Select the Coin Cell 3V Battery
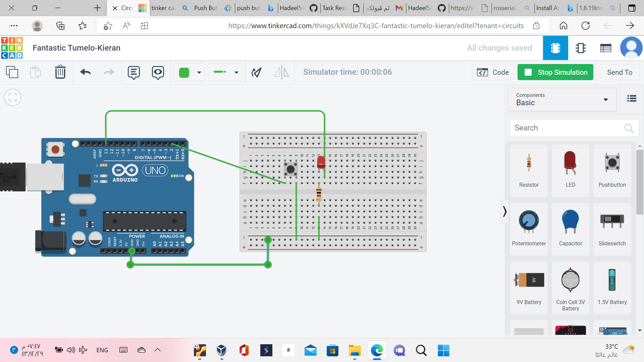 pos(570,288)
